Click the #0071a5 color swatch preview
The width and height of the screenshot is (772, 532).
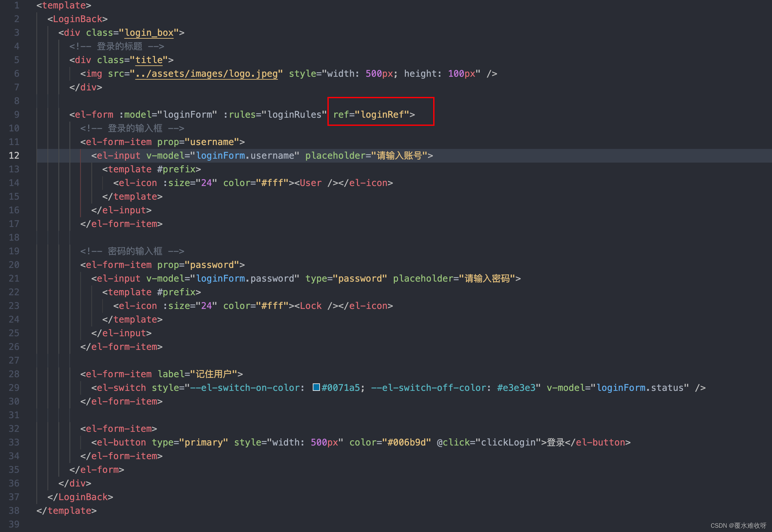pyautogui.click(x=316, y=387)
